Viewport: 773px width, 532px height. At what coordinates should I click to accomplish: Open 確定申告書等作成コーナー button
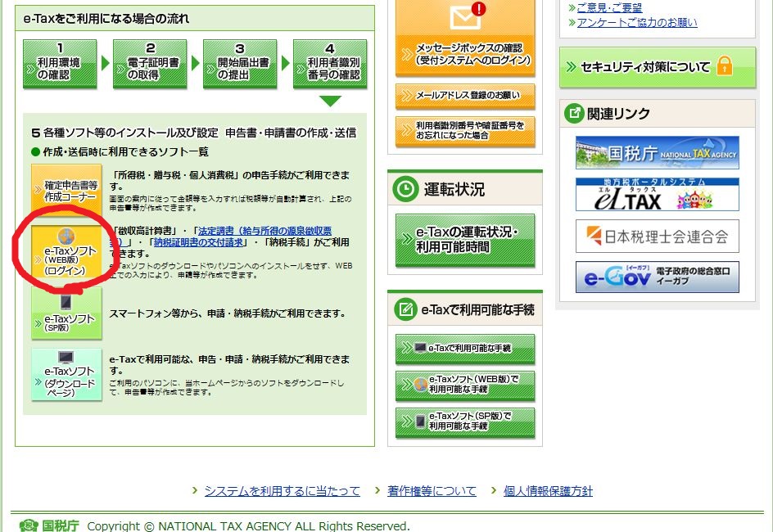66,190
